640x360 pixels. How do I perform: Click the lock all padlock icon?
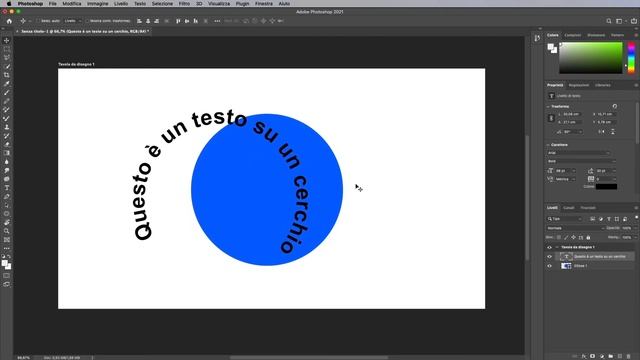[588, 237]
